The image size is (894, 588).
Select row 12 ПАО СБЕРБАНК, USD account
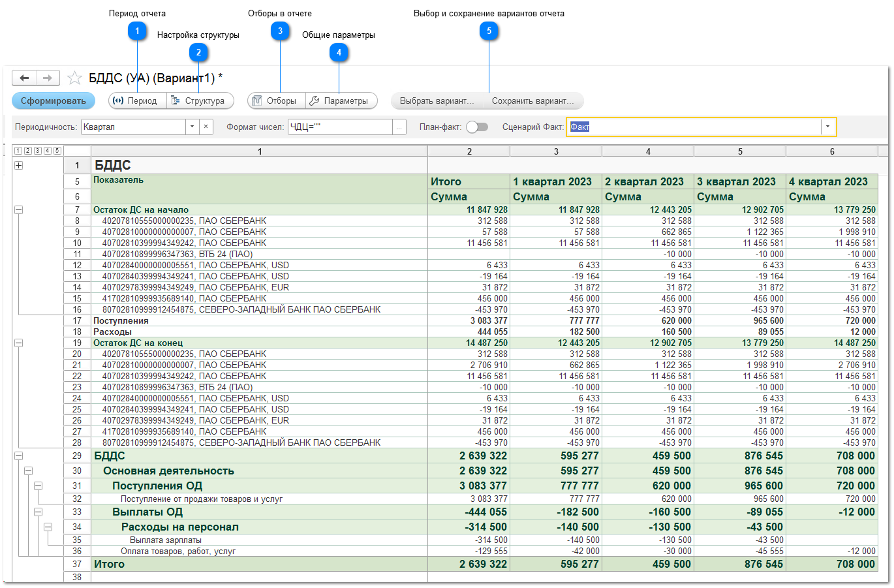pos(259,265)
